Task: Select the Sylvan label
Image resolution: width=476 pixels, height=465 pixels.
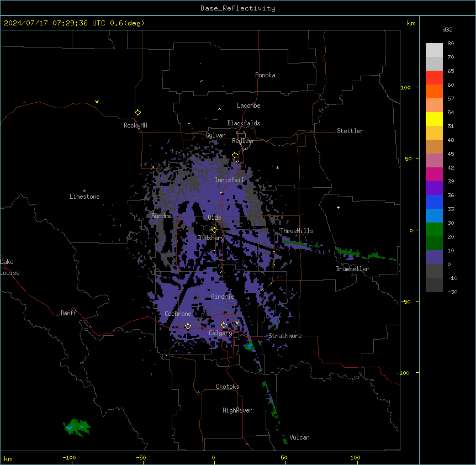Action: [x=215, y=135]
